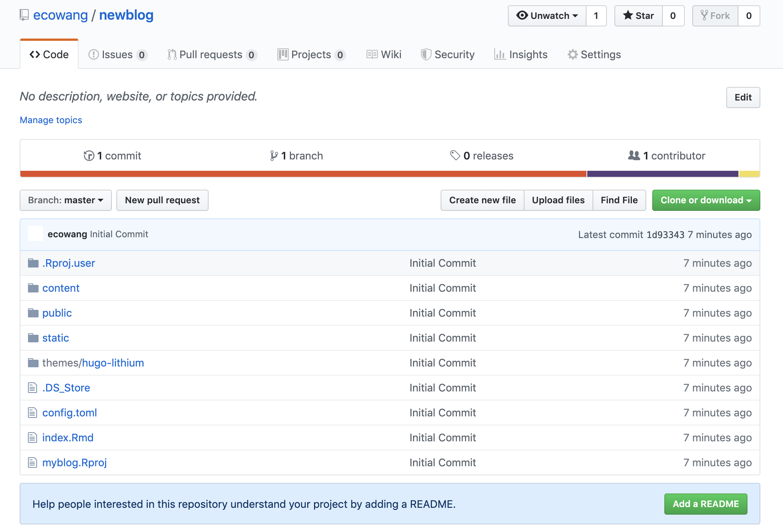Open the myblog.Rproj file
Image resolution: width=783 pixels, height=532 pixels.
[x=74, y=462]
